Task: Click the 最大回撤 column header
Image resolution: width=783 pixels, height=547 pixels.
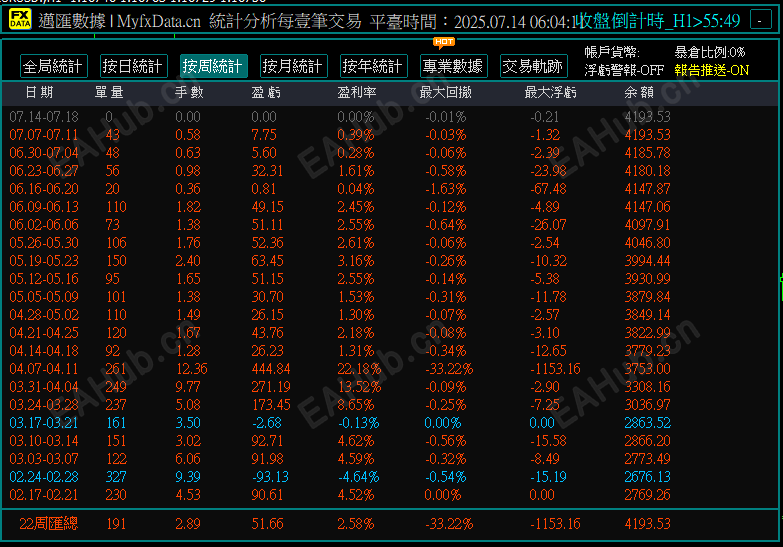Action: click(x=445, y=92)
